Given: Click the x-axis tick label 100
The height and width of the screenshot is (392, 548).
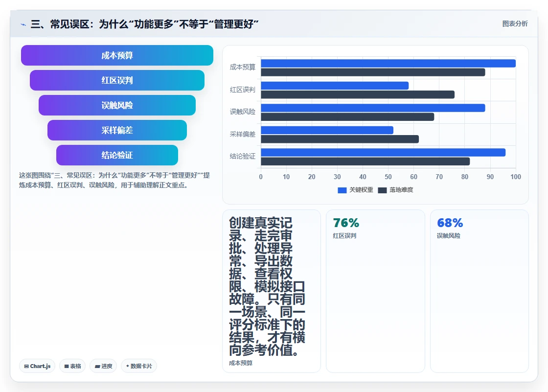Looking at the screenshot, I should [516, 177].
